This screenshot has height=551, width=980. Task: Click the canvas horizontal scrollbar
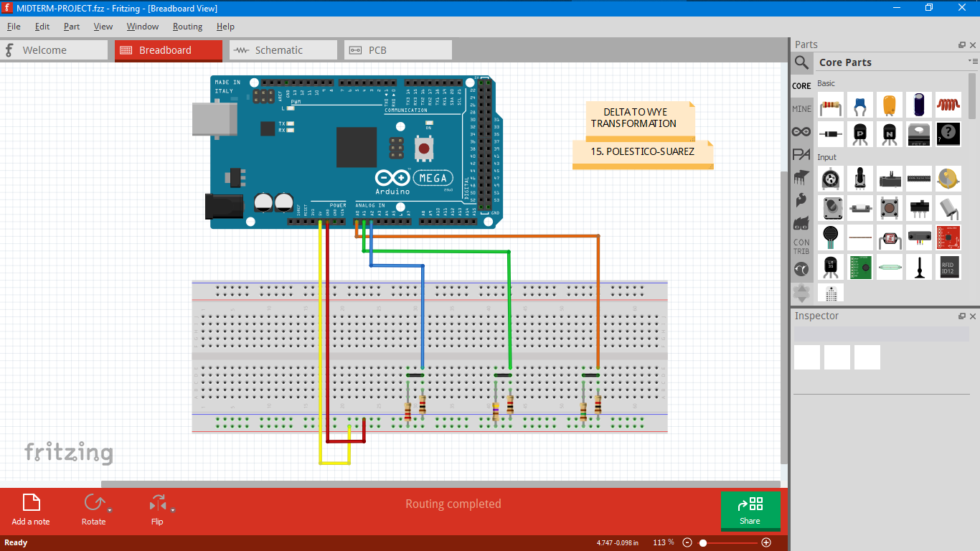(440, 484)
